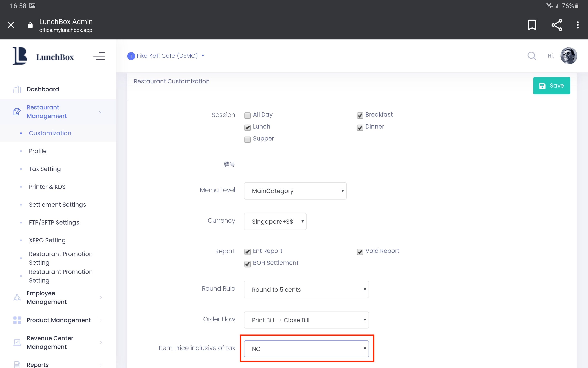This screenshot has width=588, height=368.
Task: Click the search magnifier icon
Action: click(532, 56)
